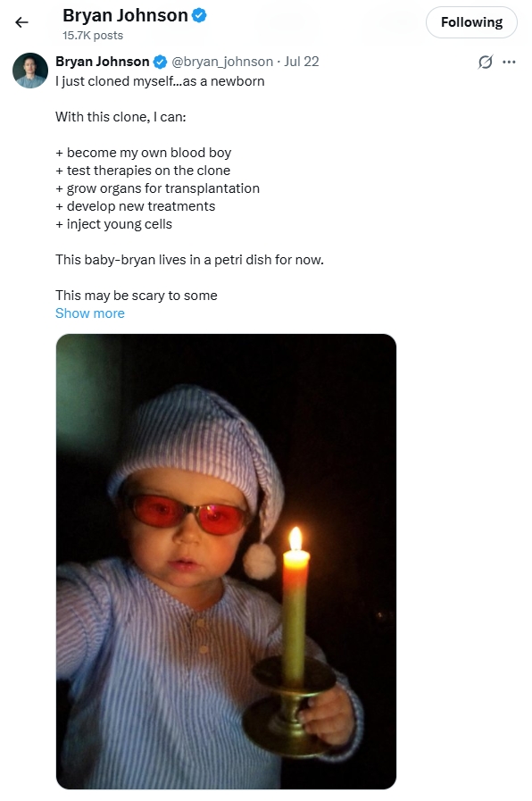Click the 15.7K posts count
532x801 pixels.
pyautogui.click(x=93, y=35)
